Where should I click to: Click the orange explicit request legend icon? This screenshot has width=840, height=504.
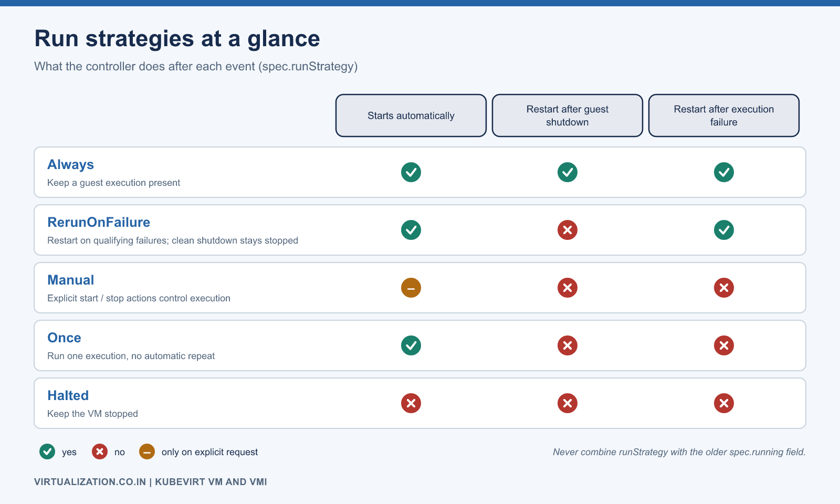tap(147, 451)
